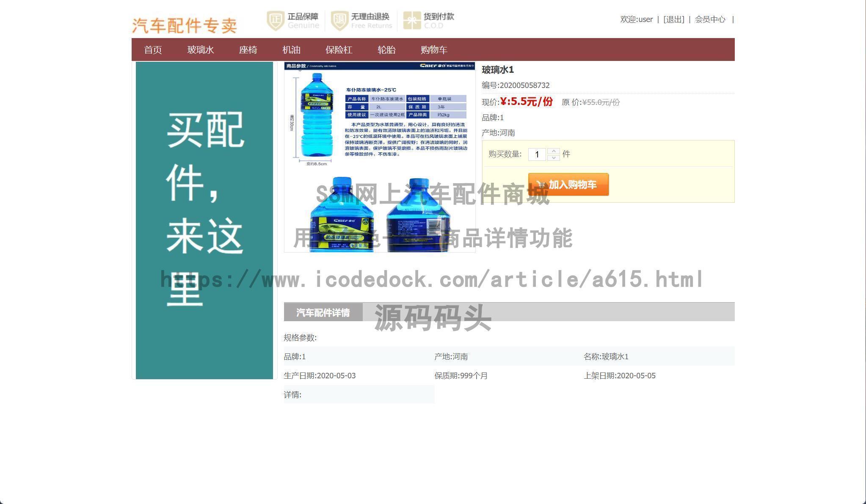
Task: Expand the 轮胎 category menu
Action: pos(386,50)
